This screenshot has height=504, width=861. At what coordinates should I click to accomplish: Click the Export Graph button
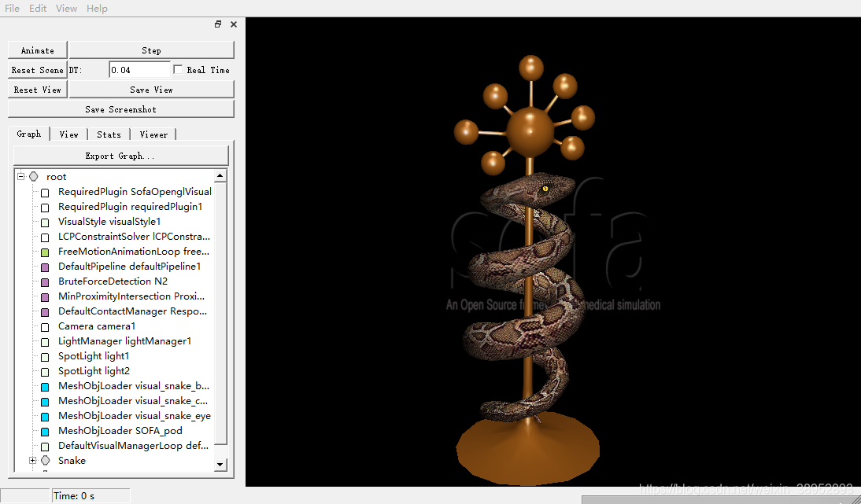(120, 156)
